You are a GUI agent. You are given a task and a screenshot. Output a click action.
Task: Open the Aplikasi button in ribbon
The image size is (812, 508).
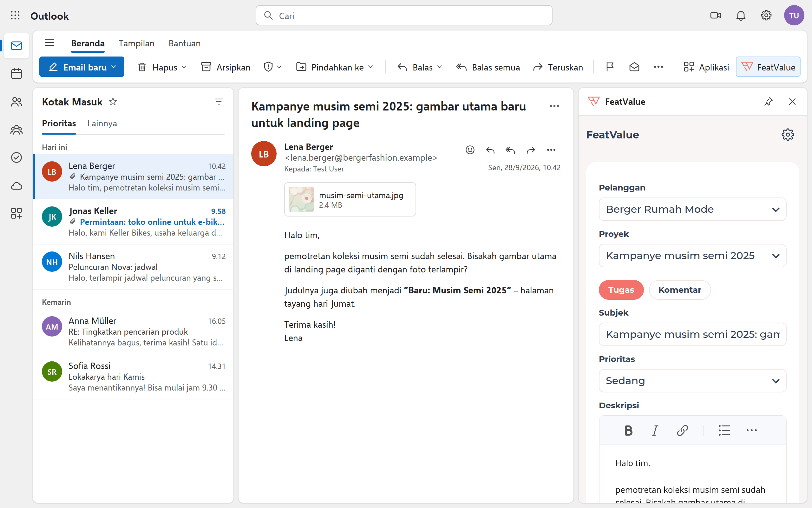tap(706, 67)
